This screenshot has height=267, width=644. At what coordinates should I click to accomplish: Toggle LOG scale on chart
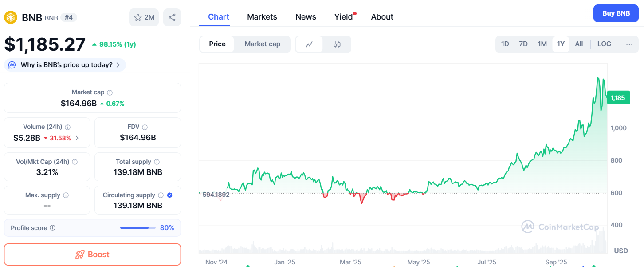pos(604,44)
